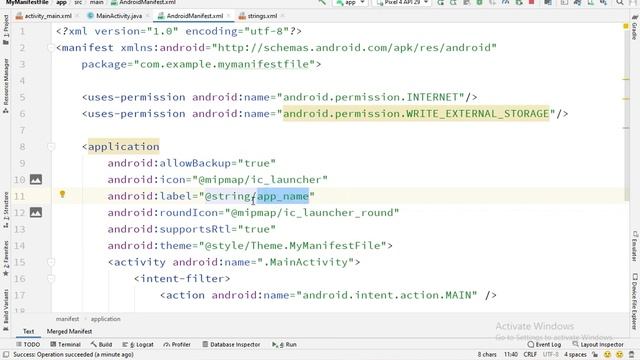Click the ic_launcher gutter image icon on line 10
Viewport: 640px width, 360px height.
(x=36, y=179)
